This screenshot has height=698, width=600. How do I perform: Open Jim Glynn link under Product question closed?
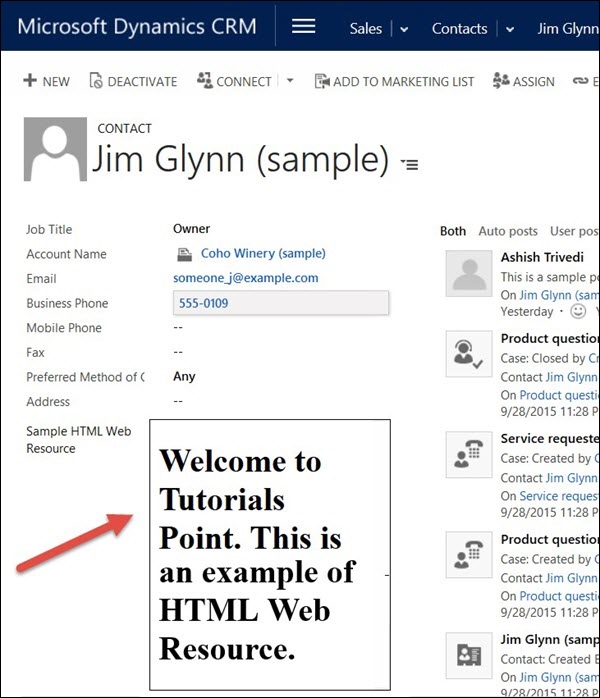click(x=572, y=377)
